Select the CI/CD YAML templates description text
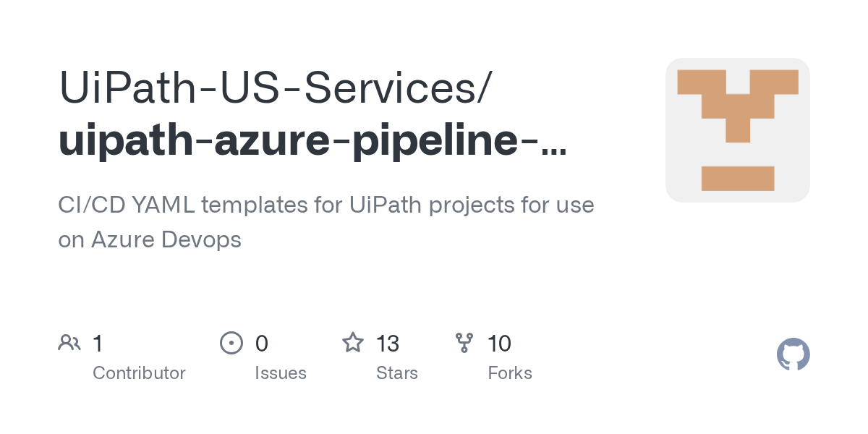Image resolution: width=868 pixels, height=434 pixels. (x=325, y=205)
